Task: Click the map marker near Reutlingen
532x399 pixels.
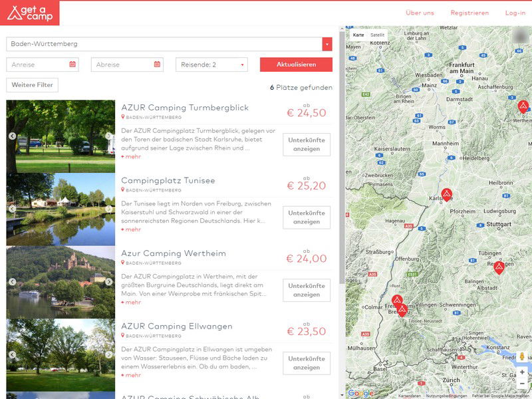Action: [499, 268]
